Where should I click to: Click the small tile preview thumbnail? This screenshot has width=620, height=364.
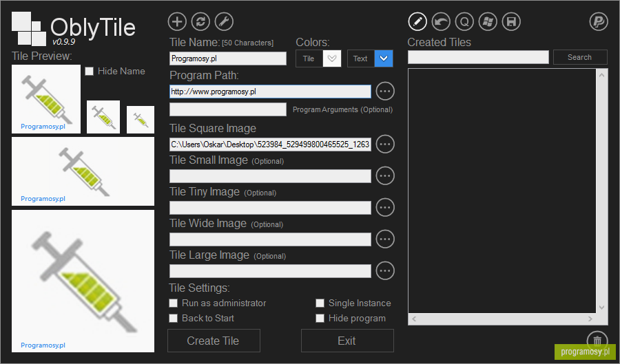pyautogui.click(x=103, y=117)
